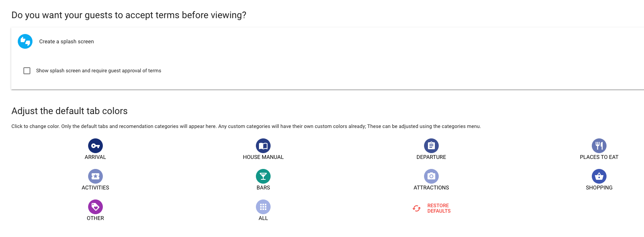
Task: Click the blue splash screen thumbs icon
Action: [x=25, y=41]
